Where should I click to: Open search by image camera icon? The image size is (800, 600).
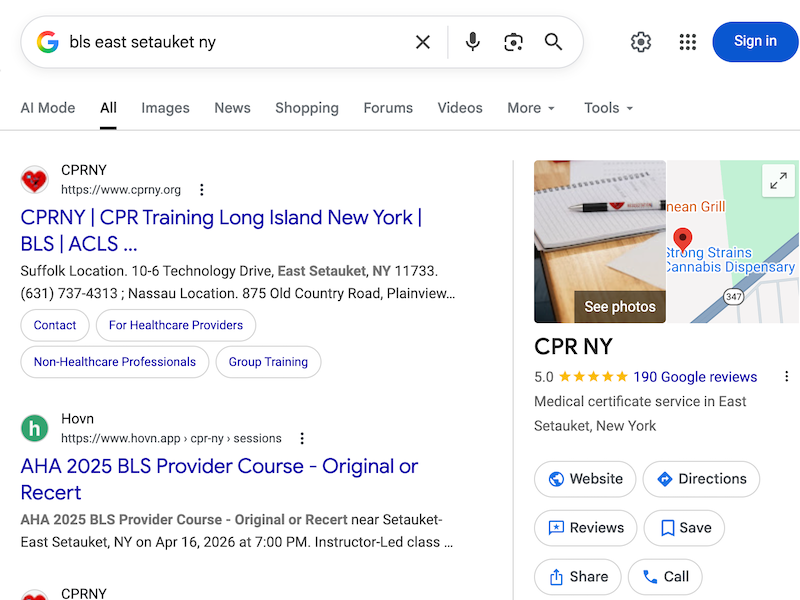point(513,42)
